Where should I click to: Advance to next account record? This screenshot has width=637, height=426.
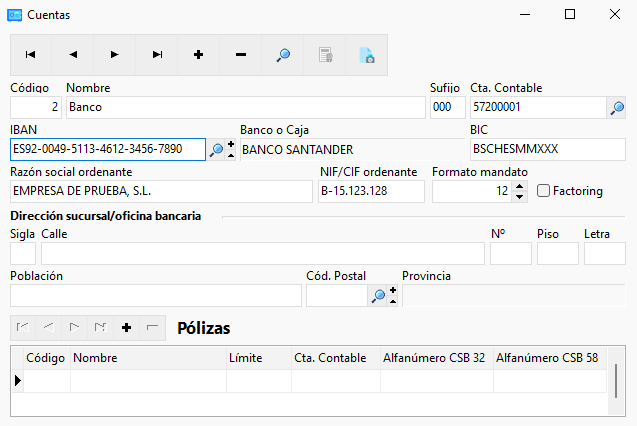[115, 55]
